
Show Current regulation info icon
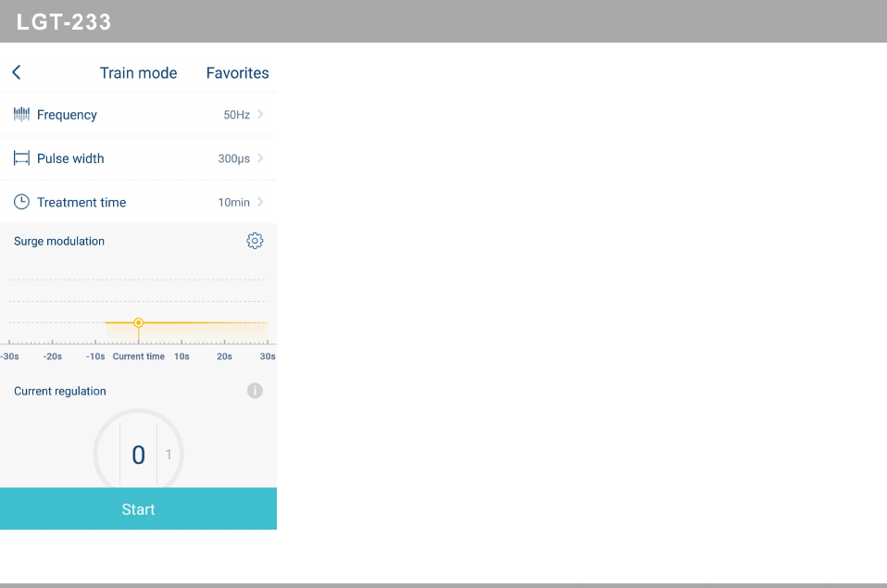tap(255, 391)
